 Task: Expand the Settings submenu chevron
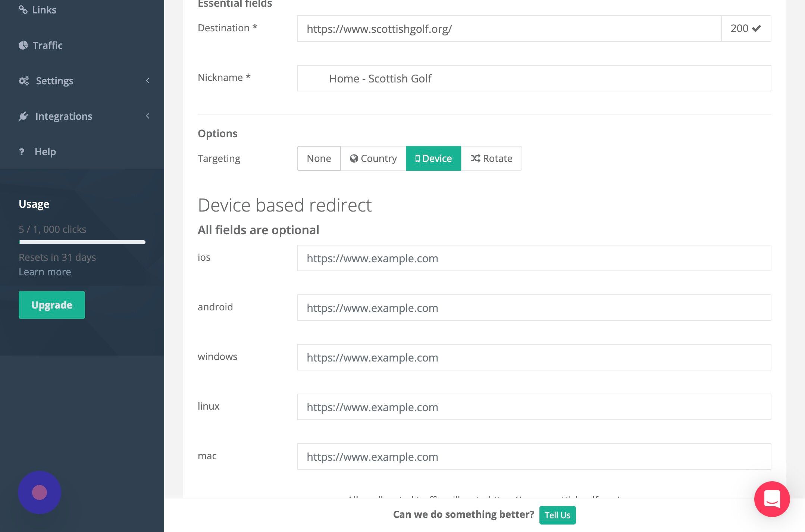pyautogui.click(x=148, y=81)
